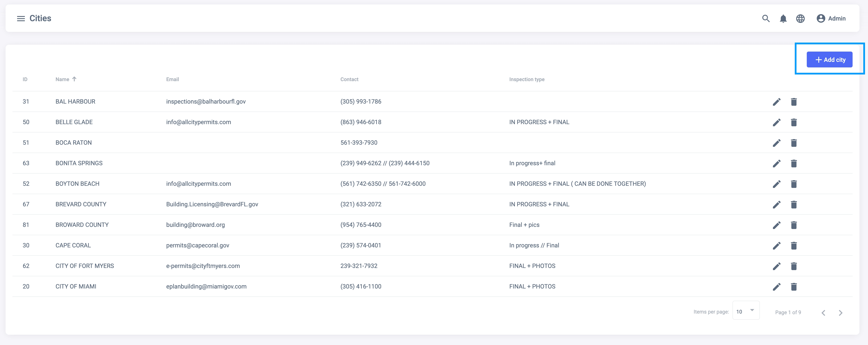Click the search magnifier icon
868x345 pixels.
(766, 19)
